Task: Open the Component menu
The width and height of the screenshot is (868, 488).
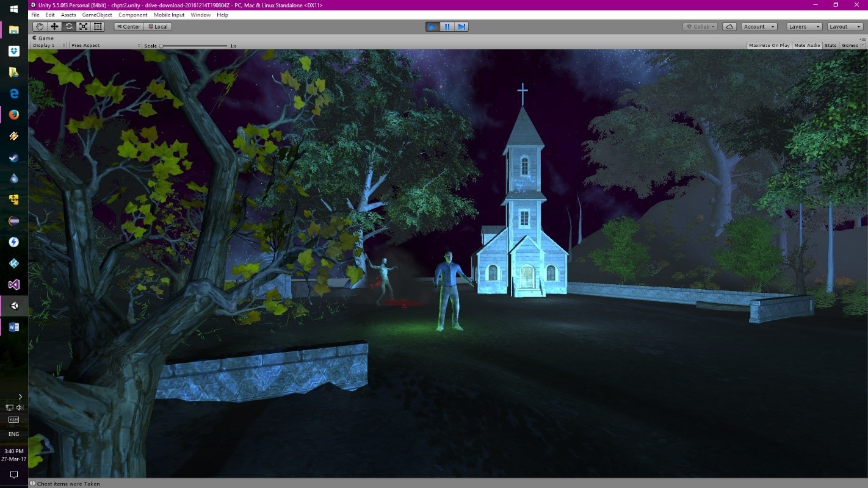Action: pyautogui.click(x=132, y=15)
